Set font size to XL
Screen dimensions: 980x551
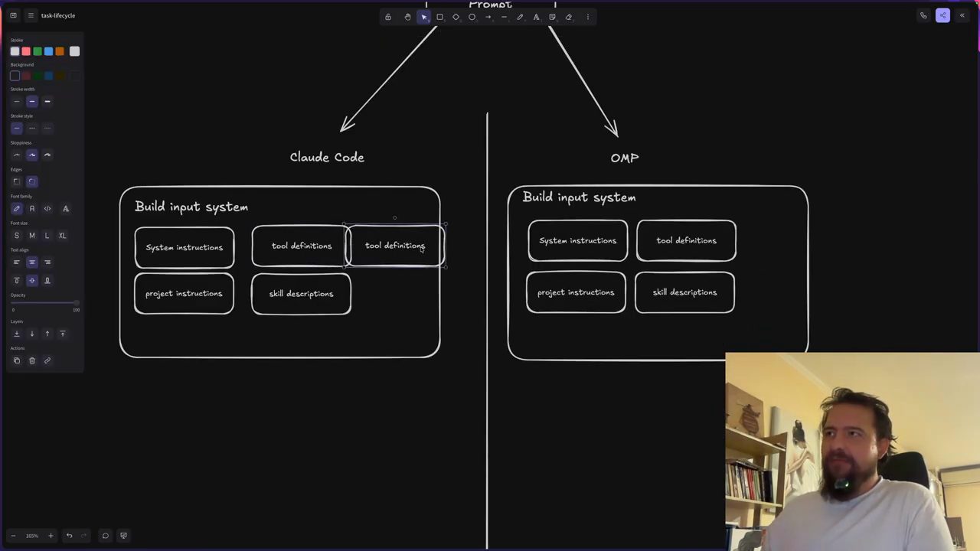pos(63,235)
